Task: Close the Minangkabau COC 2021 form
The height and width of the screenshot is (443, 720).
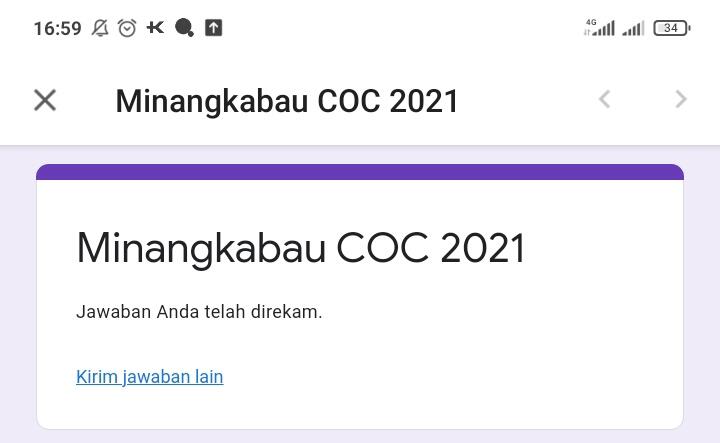Action: (x=45, y=100)
